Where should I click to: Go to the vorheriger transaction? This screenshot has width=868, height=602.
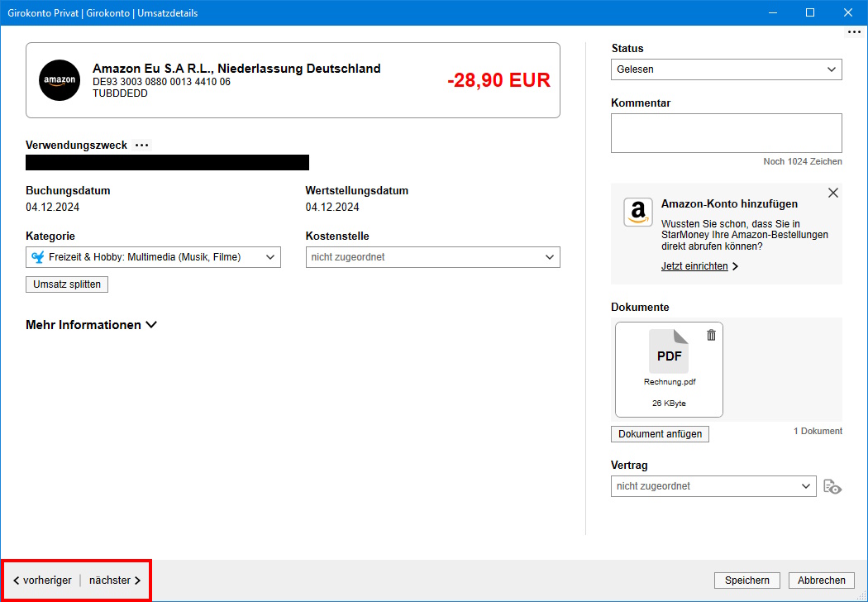click(43, 580)
